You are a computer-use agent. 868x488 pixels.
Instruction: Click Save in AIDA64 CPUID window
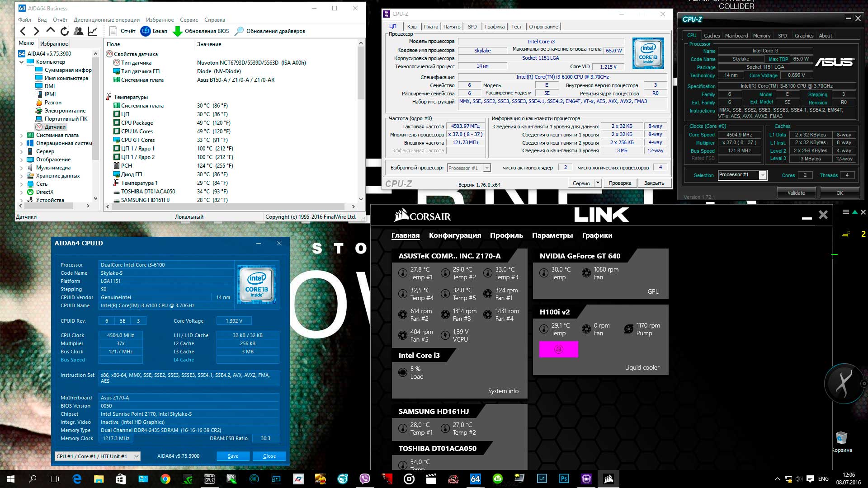[233, 456]
